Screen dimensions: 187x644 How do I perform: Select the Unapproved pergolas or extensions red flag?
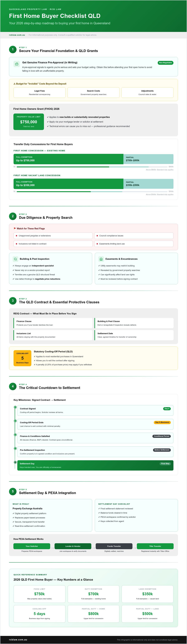click(53, 236)
